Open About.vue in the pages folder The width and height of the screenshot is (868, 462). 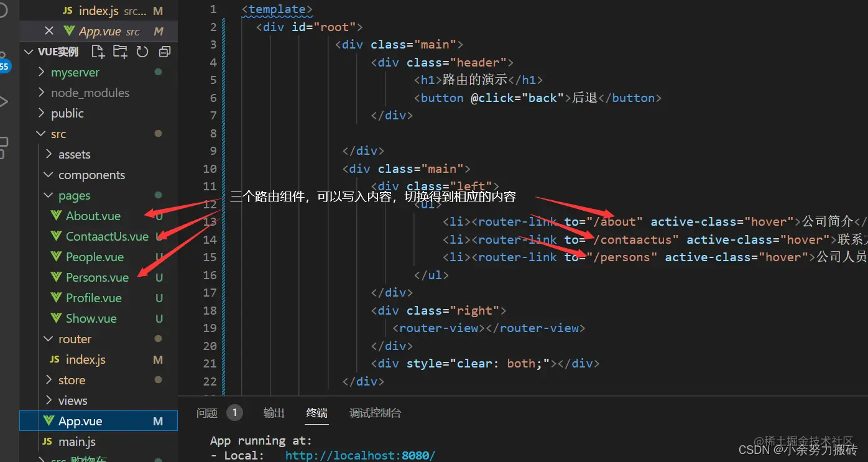point(93,216)
